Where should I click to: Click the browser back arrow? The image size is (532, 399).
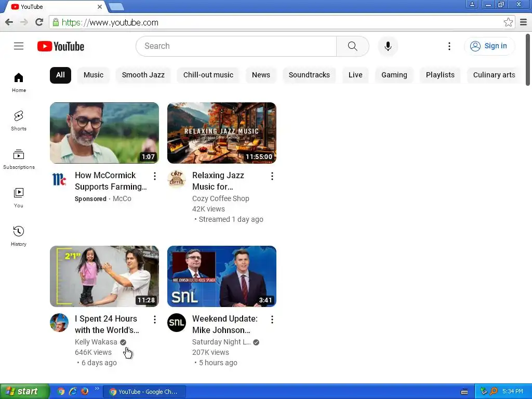point(9,22)
